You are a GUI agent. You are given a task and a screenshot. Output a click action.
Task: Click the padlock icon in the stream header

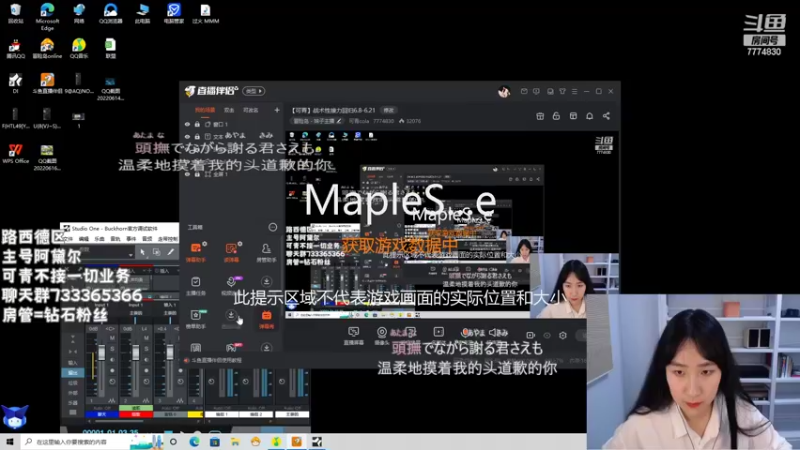point(556,116)
